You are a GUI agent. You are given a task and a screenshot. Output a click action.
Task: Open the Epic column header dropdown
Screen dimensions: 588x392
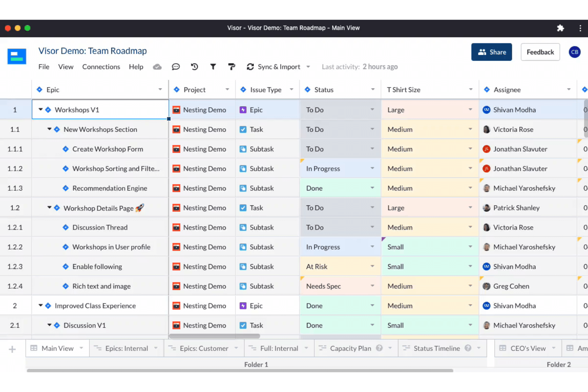click(x=160, y=89)
